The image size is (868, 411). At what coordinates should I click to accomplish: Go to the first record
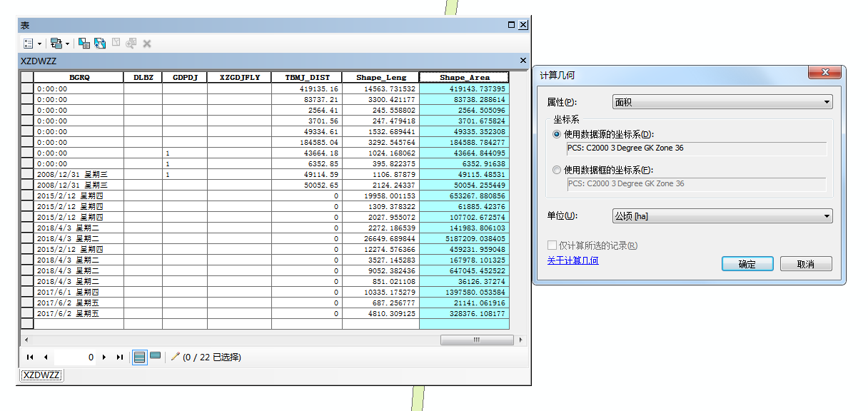pyautogui.click(x=30, y=357)
